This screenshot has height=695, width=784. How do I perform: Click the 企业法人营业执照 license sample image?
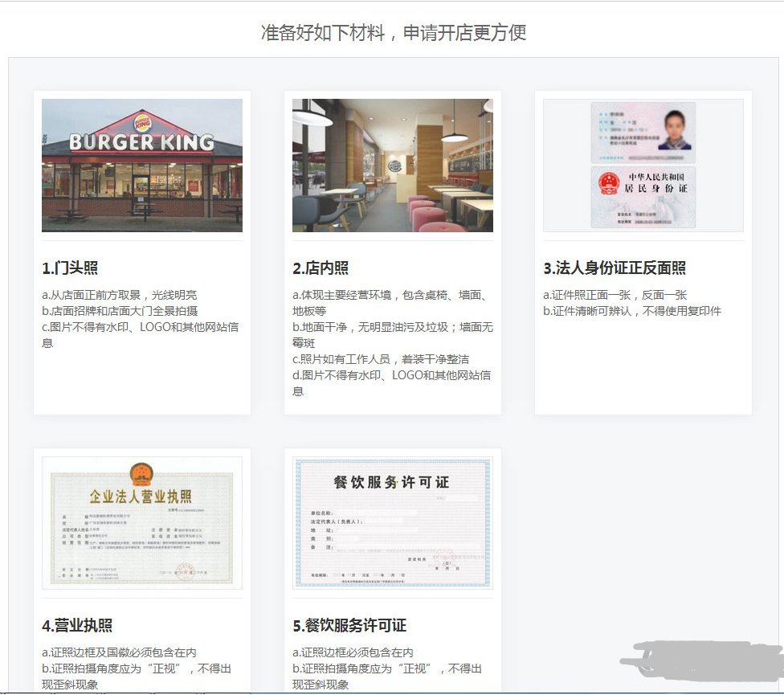click(x=141, y=522)
